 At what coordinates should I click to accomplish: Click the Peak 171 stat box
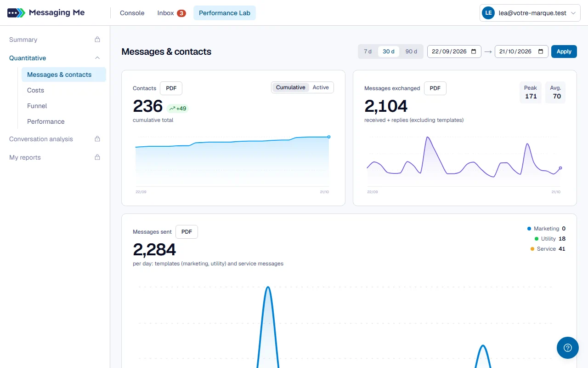click(x=531, y=92)
